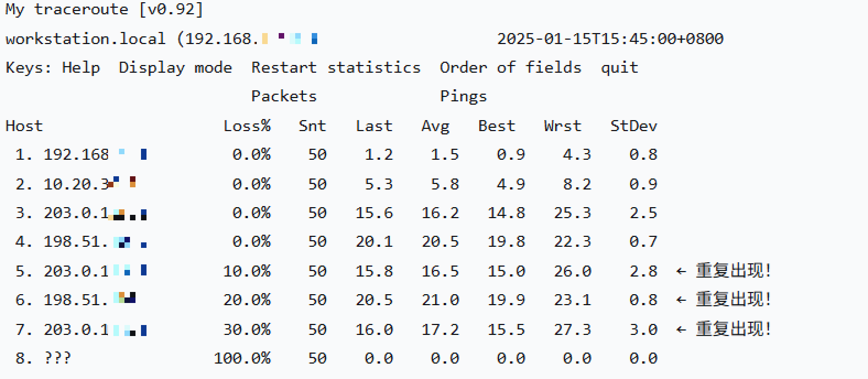Click the Pings group heading
Viewport: 868px width, 379px height.
tap(463, 96)
